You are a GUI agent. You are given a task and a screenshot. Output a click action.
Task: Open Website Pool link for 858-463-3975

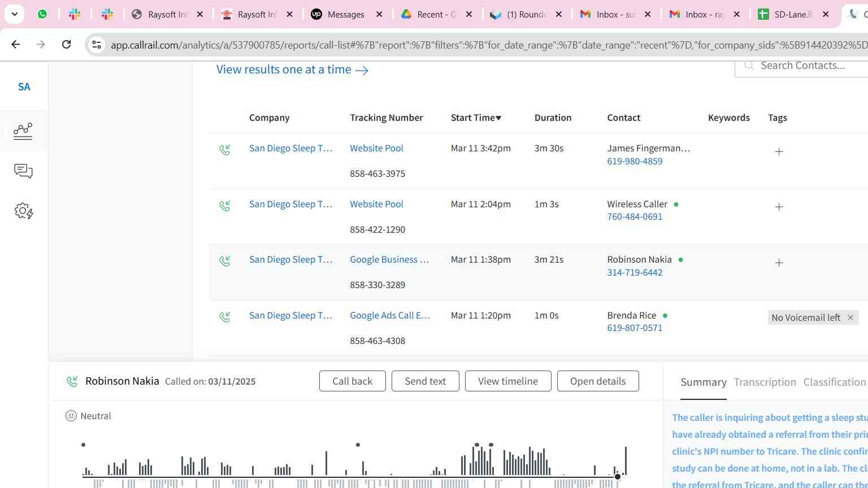pos(376,148)
